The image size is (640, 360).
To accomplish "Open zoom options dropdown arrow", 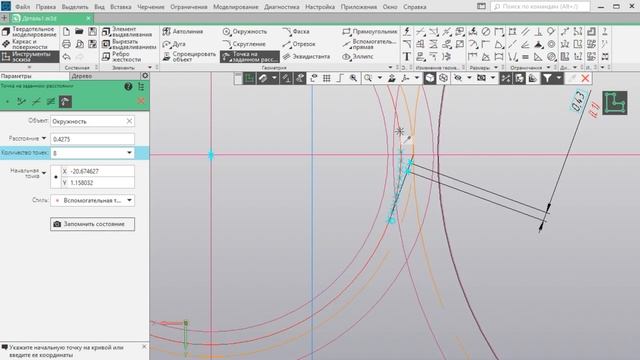I will (x=380, y=78).
